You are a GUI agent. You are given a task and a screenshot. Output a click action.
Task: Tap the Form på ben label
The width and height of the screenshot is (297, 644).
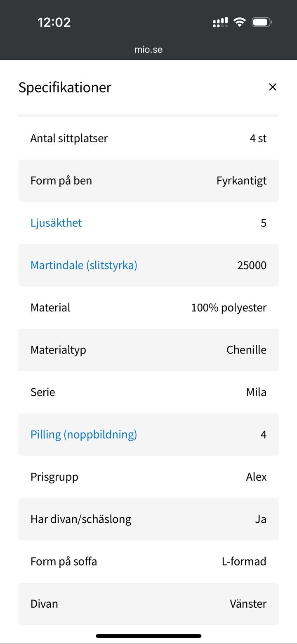click(61, 181)
